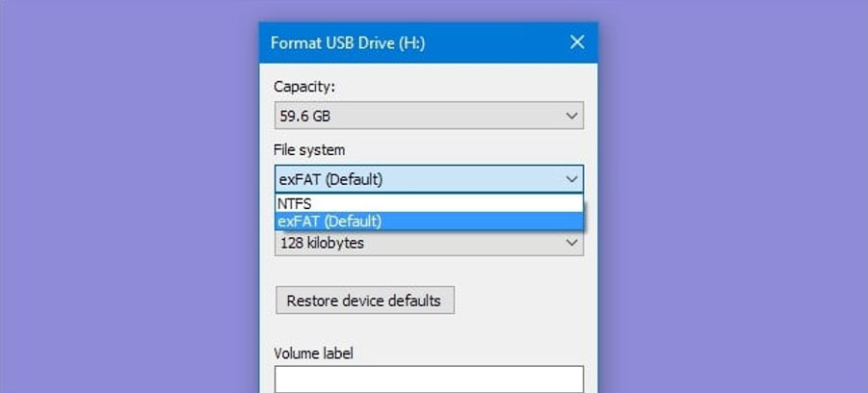Click the chevron arrow in Capacity box
Image resolution: width=868 pixels, height=393 pixels.
click(572, 117)
